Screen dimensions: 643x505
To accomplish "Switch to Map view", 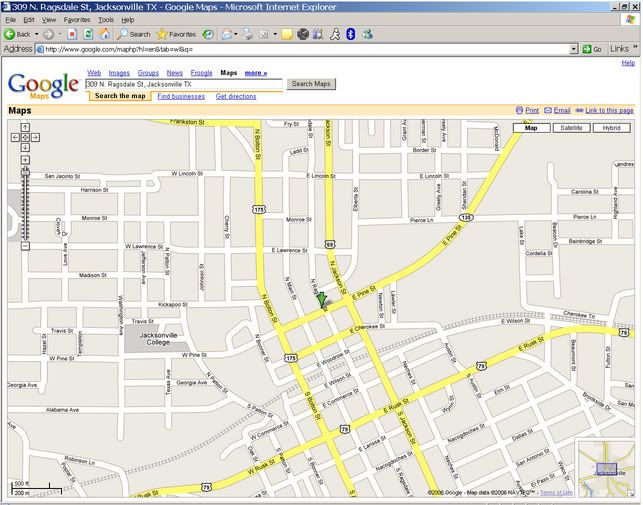I will coord(531,128).
